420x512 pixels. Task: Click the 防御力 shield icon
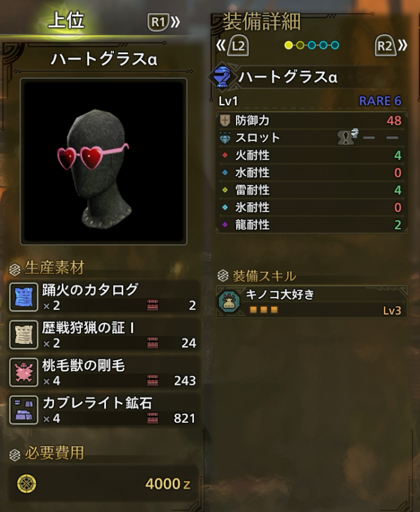click(x=225, y=120)
